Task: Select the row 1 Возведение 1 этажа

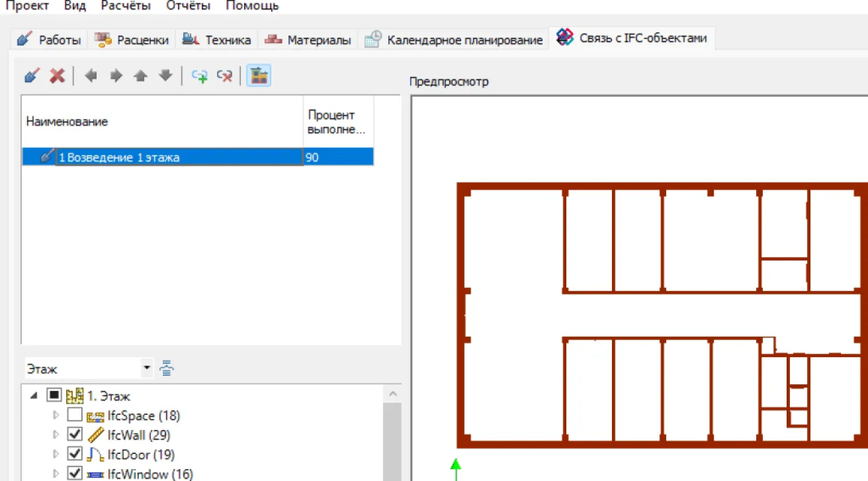Action: [x=198, y=157]
